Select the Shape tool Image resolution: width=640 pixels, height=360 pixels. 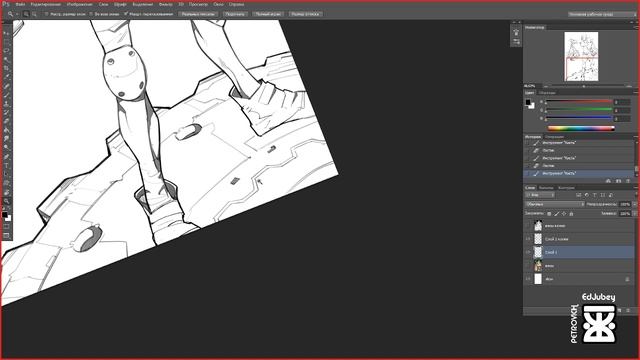coord(6,183)
